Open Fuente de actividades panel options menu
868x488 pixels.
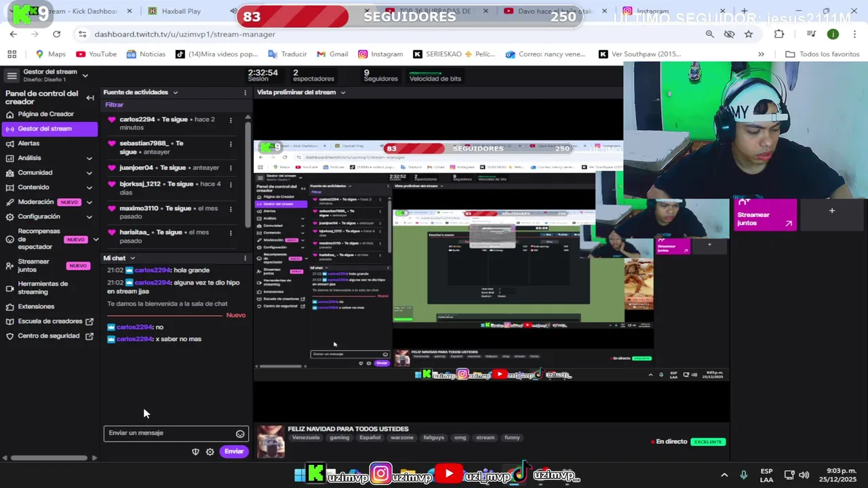click(245, 93)
